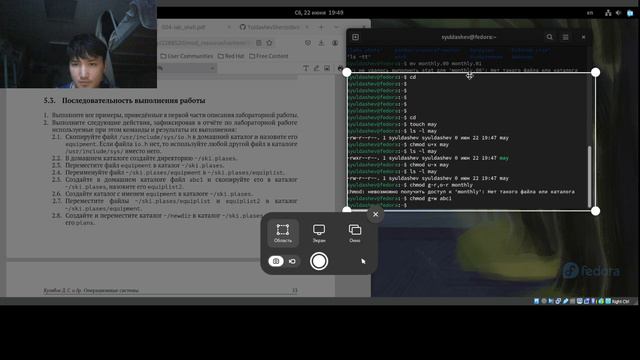Viewport: 640px width, 360px height.
Task: Click the round capture shutter button
Action: [x=319, y=261]
